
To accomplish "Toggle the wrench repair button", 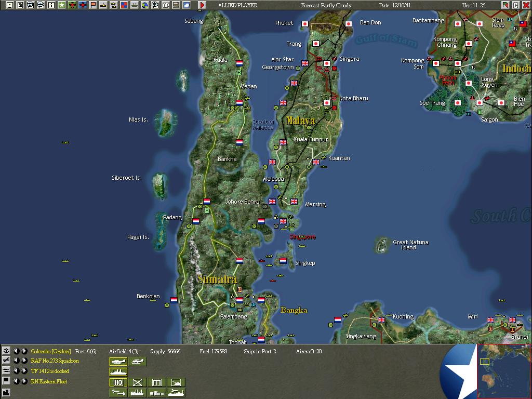I will pos(118,393).
